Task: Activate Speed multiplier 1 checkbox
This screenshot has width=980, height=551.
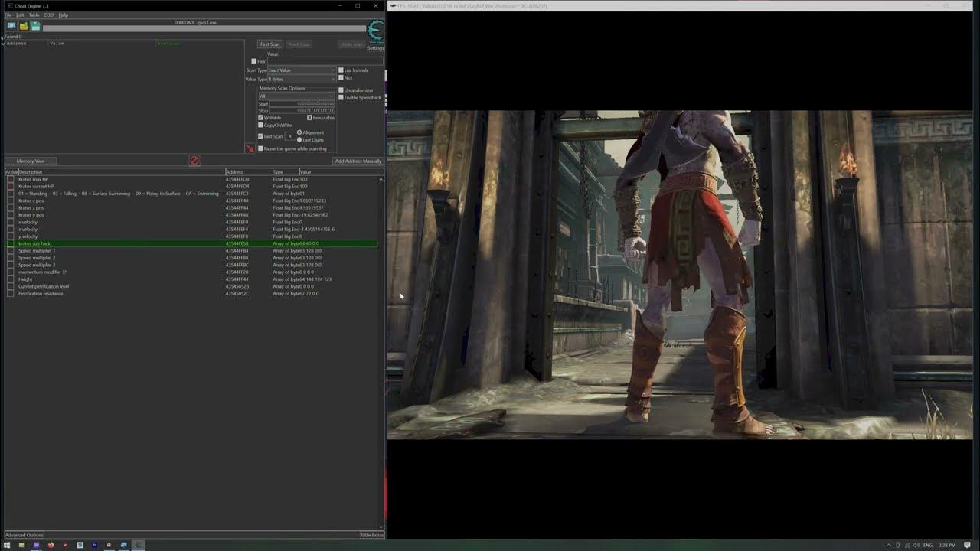Action: tap(10, 251)
